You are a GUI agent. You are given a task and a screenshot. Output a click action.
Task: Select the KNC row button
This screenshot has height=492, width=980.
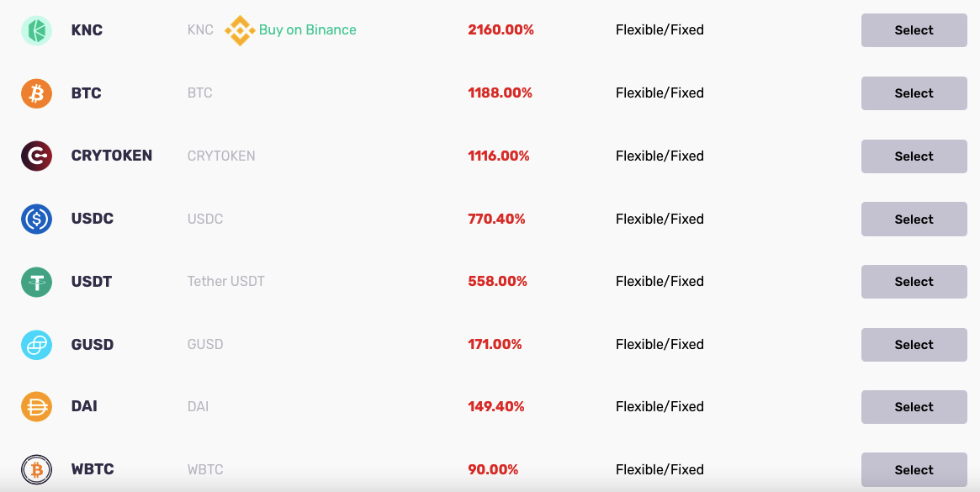pos(914,30)
